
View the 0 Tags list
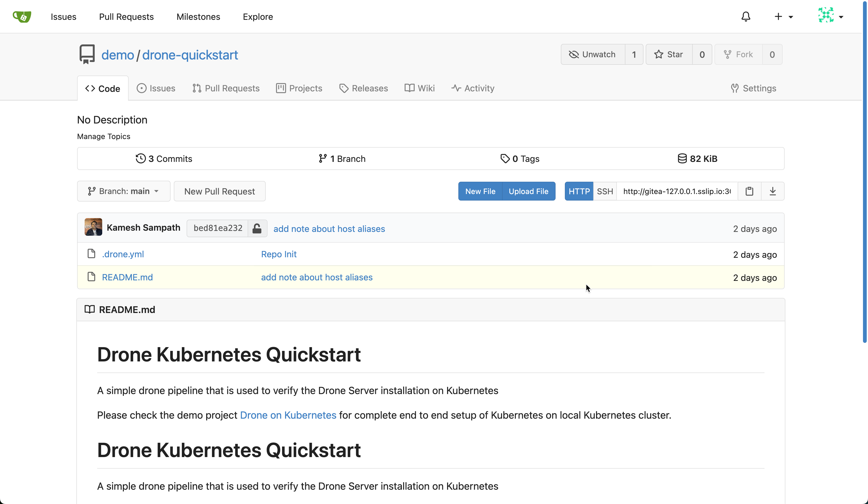click(x=520, y=158)
